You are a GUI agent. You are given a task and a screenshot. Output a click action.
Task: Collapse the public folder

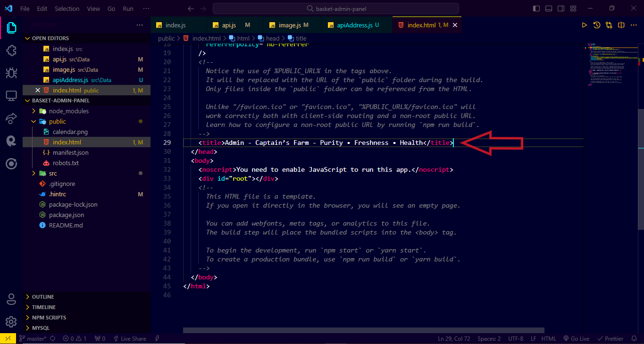(86, 121)
